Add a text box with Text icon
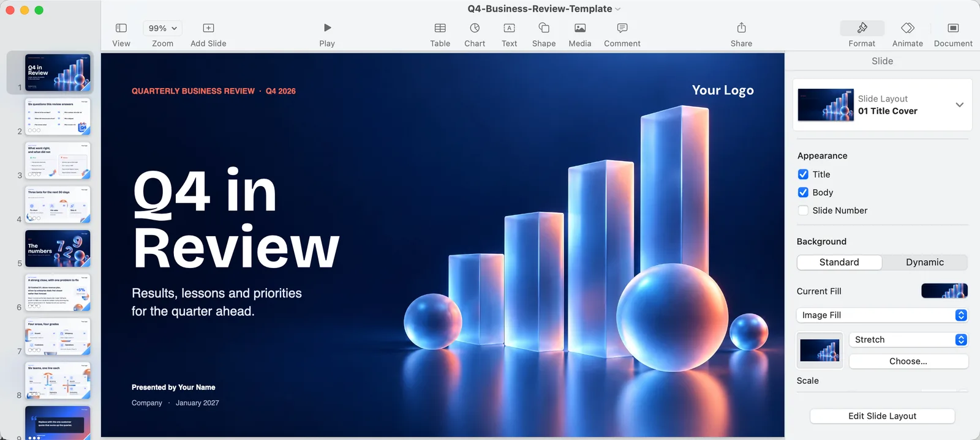This screenshot has width=980, height=440. (x=509, y=28)
